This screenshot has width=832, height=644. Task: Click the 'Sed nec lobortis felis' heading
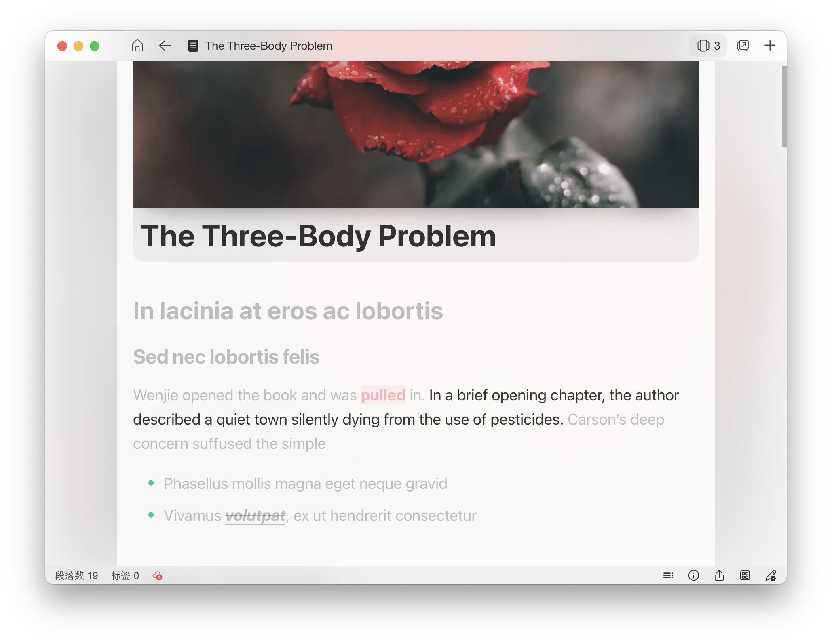click(x=226, y=357)
